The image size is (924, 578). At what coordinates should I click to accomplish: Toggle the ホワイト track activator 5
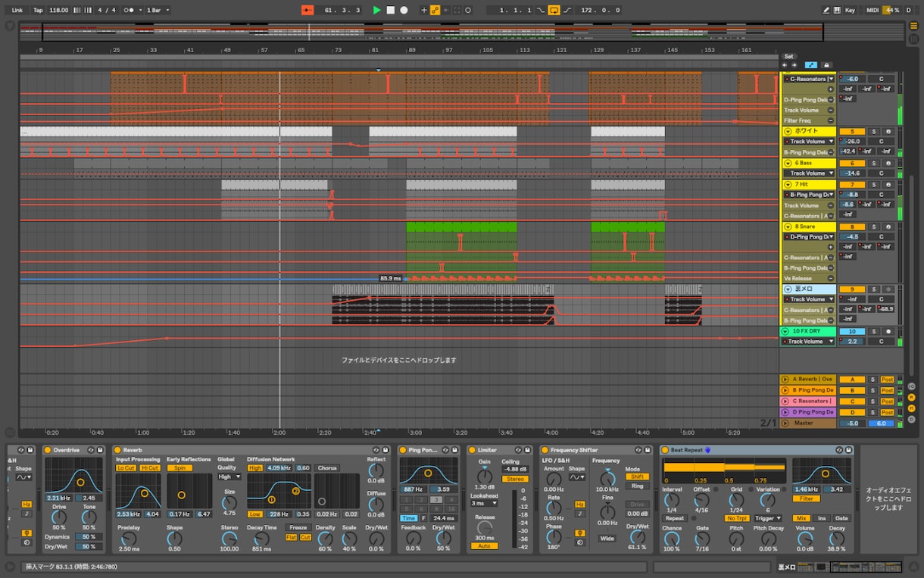(x=852, y=131)
